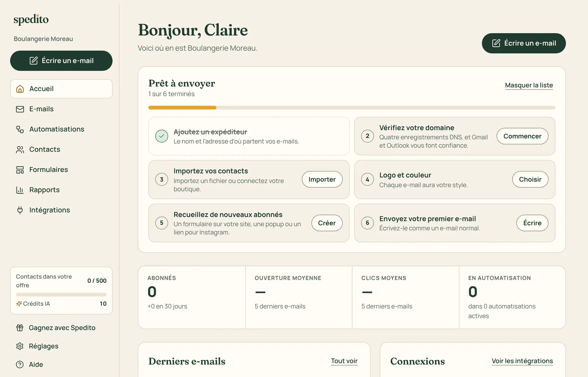Click the envelope icon beside E-mails
Image resolution: width=588 pixels, height=377 pixels.
pyautogui.click(x=20, y=109)
